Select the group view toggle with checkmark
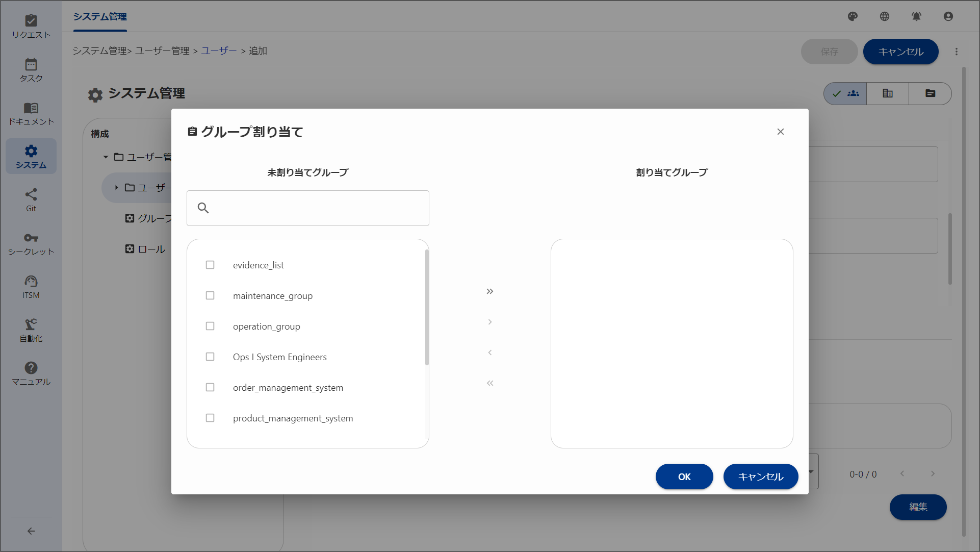This screenshot has width=980, height=552. [845, 93]
